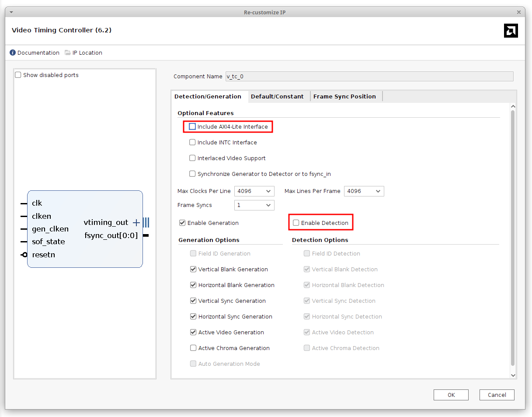Click the Cancel button
532x417 pixels.
[497, 395]
